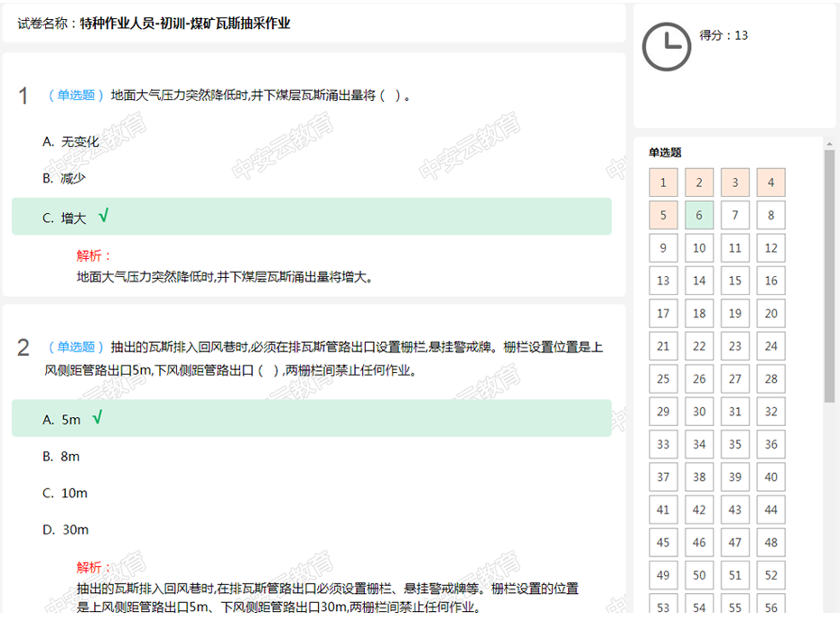840x631 pixels.
Task: Jump to question 1 in the navigator grid
Action: pos(663,182)
